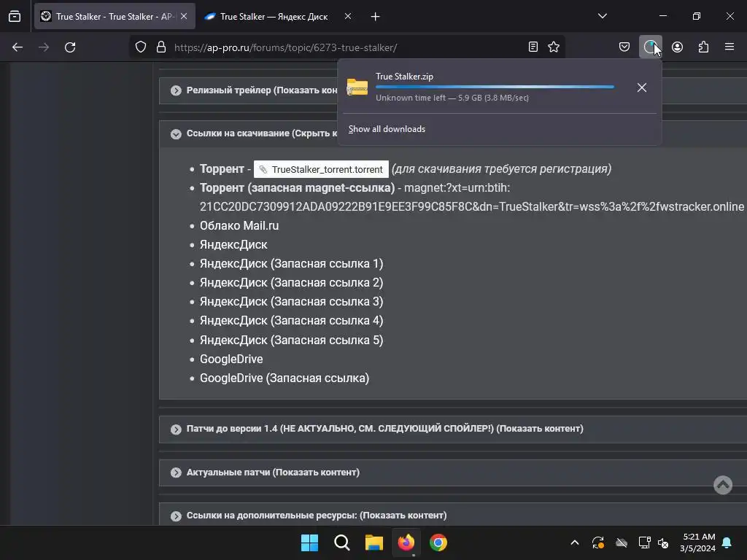Click the sync status tray icon

(598, 542)
